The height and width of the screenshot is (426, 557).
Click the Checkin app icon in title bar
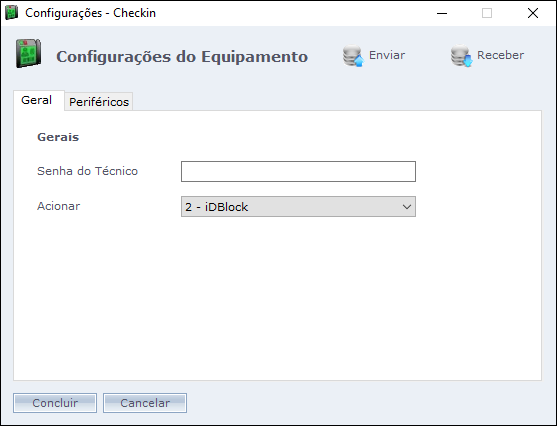click(x=11, y=13)
